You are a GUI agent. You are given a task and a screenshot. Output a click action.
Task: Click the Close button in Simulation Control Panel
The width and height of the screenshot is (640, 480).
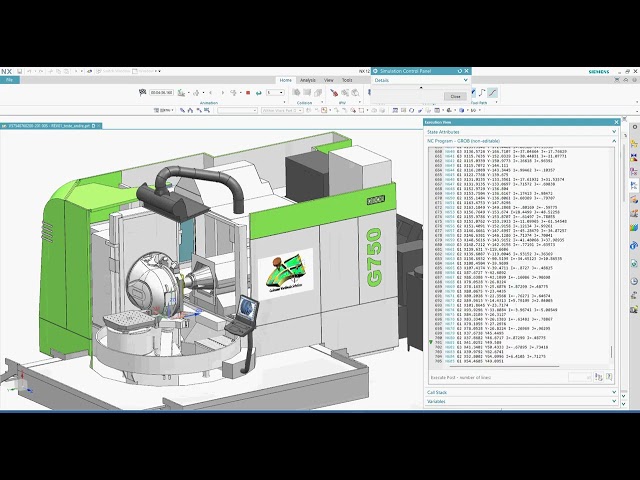point(455,96)
